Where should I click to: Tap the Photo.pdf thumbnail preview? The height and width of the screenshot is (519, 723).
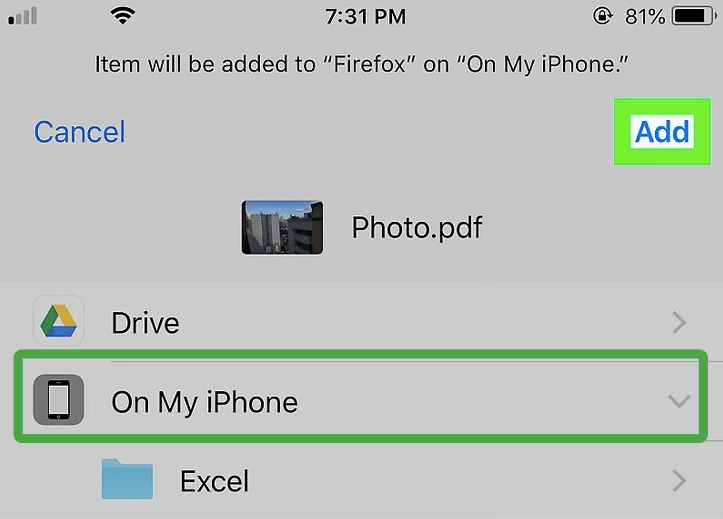point(282,227)
